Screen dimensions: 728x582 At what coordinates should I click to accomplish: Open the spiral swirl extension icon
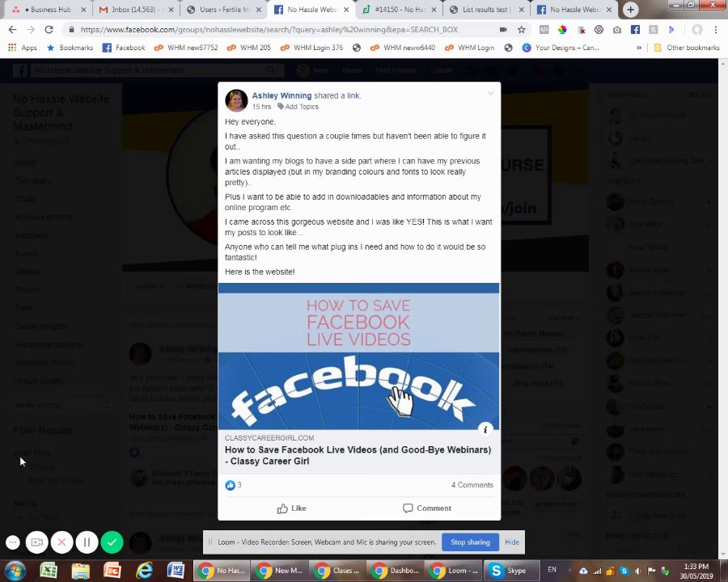tap(599, 30)
